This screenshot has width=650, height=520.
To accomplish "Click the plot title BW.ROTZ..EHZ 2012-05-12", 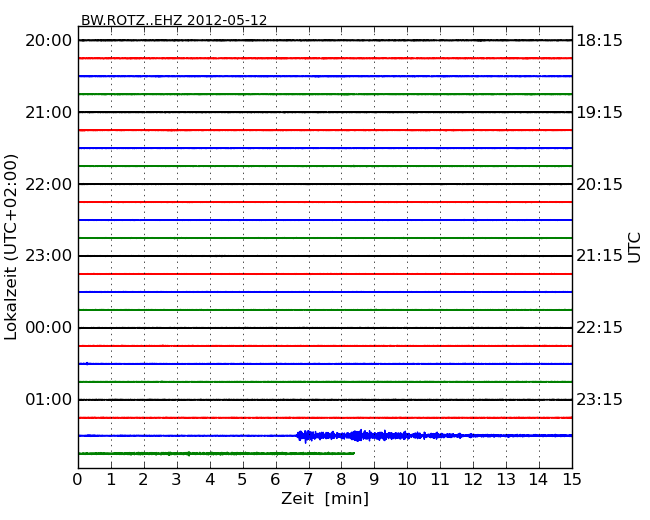I will 174,20.
